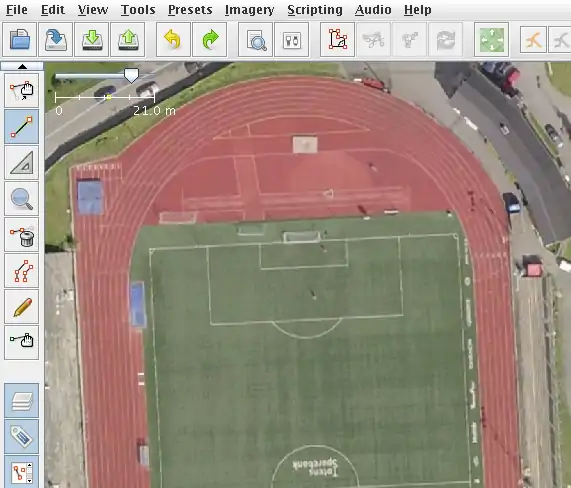Image resolution: width=571 pixels, height=488 pixels.
Task: Click the map zoom slider handle
Action: coord(131,75)
